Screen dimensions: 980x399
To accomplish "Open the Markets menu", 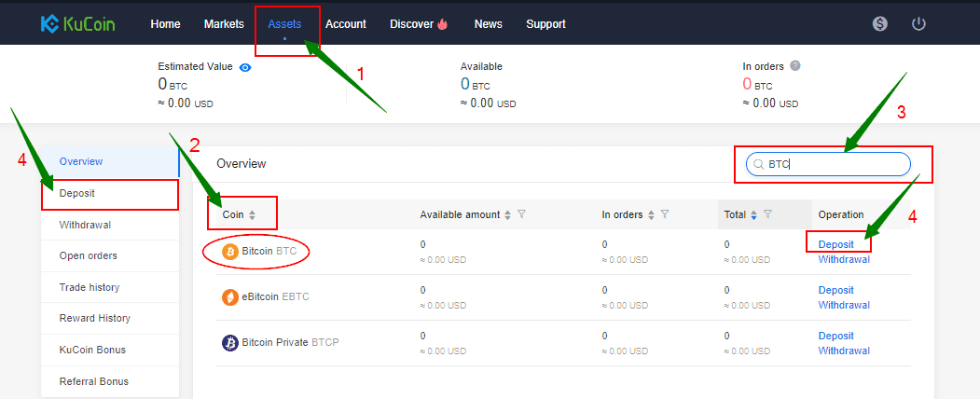I will 224,24.
